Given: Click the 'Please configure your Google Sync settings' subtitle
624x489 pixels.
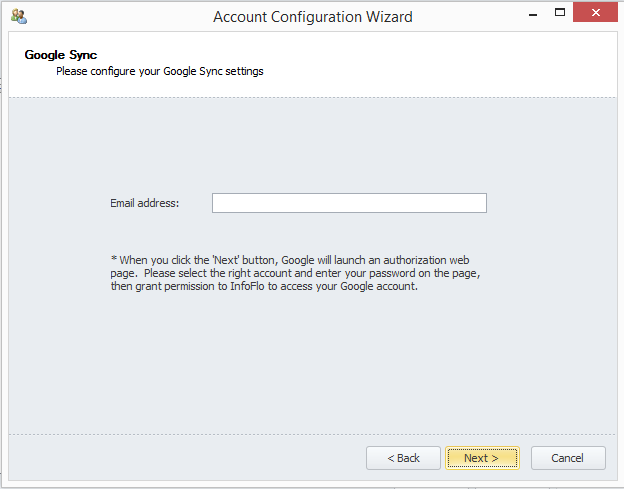Looking at the screenshot, I should coord(159,71).
